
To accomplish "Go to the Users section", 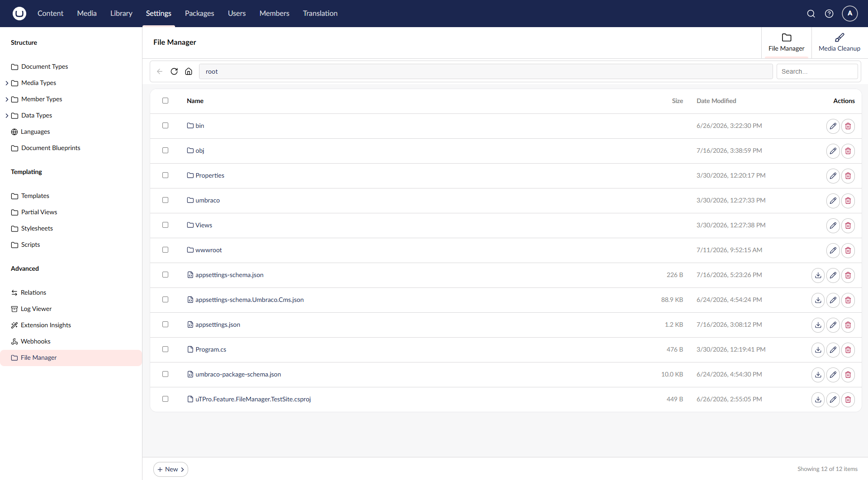I will pyautogui.click(x=237, y=14).
